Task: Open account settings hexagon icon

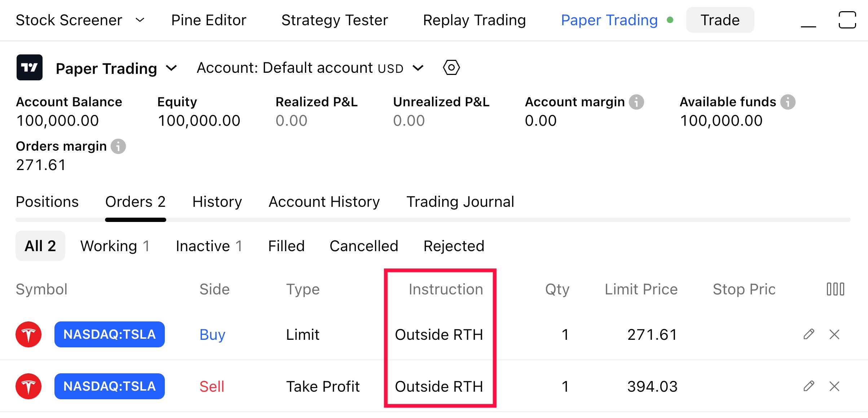Action: coord(451,68)
